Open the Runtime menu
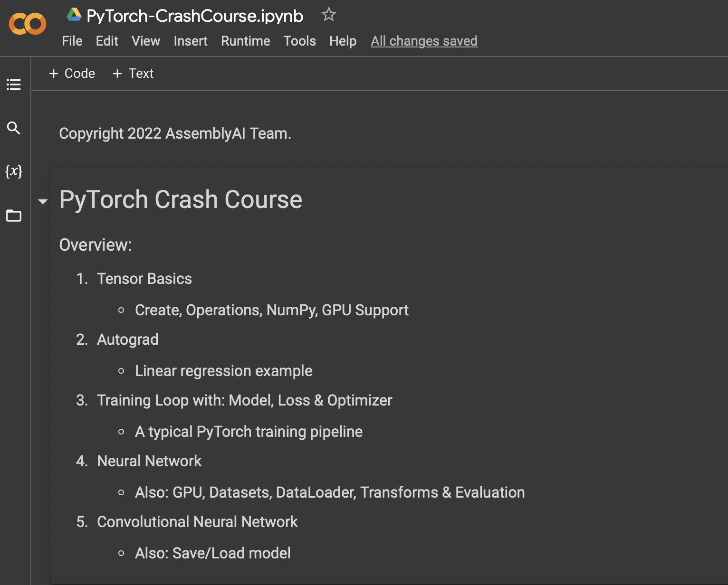This screenshot has width=728, height=585. point(246,41)
